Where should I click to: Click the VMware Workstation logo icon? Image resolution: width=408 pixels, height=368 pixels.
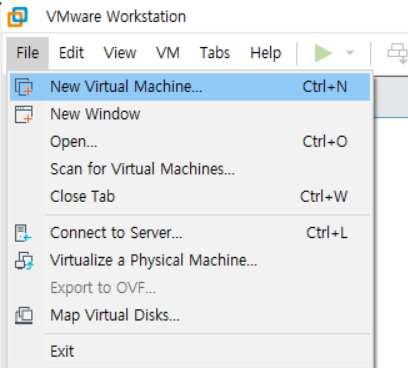click(17, 16)
